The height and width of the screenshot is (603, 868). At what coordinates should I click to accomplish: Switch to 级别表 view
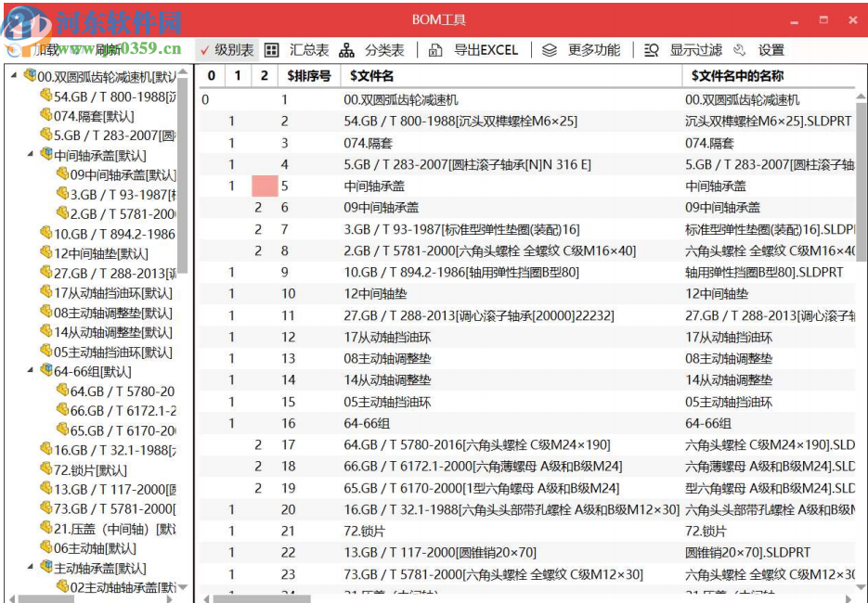point(227,50)
